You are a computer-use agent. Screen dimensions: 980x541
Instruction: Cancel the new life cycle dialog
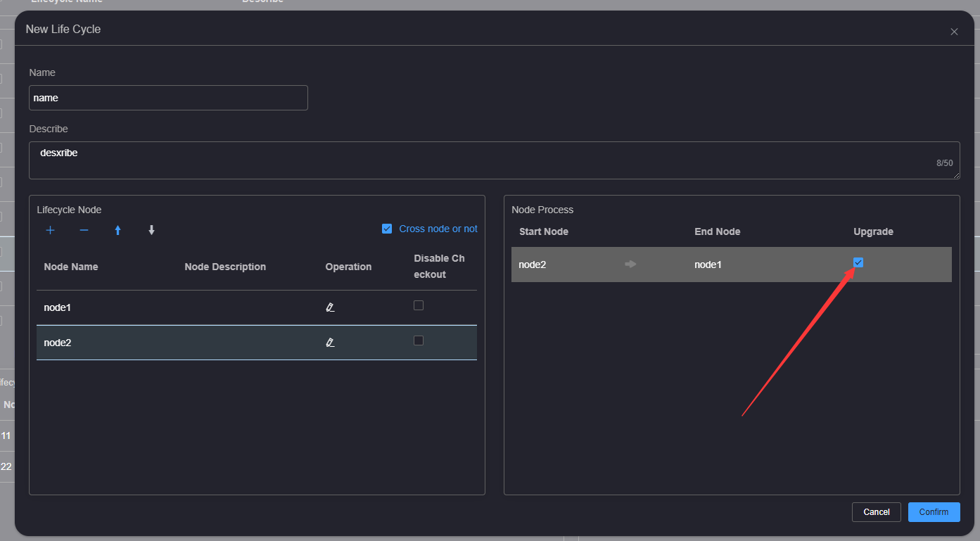pyautogui.click(x=877, y=512)
